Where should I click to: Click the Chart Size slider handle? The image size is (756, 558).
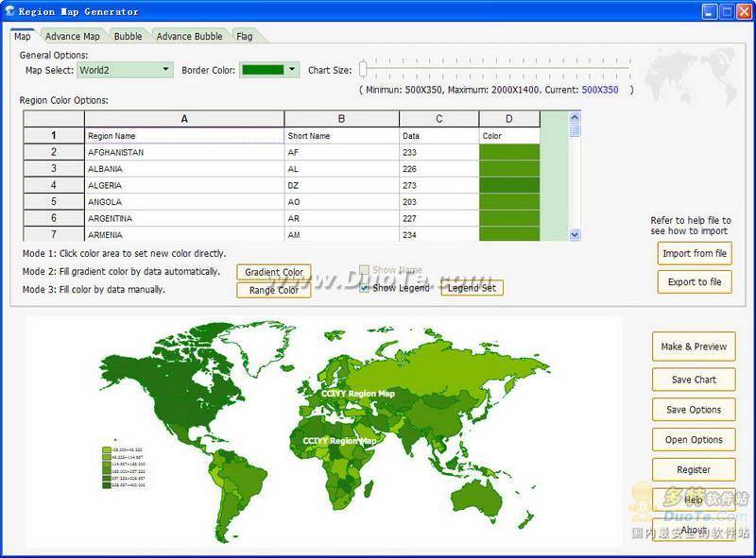363,68
